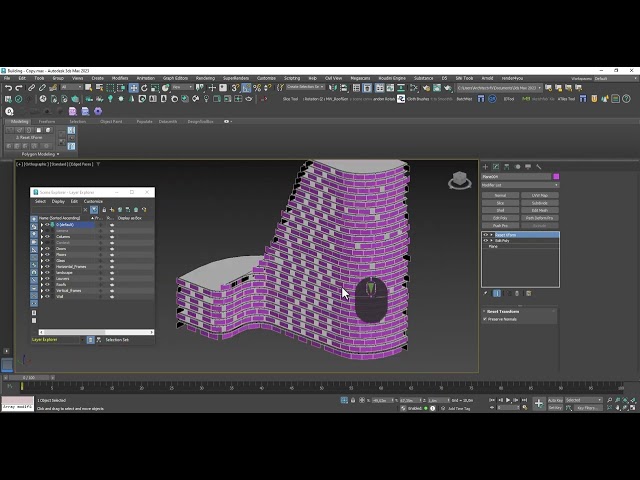Click the Polygon Modeling panel label
This screenshot has height=480, width=640.
[x=38, y=154]
